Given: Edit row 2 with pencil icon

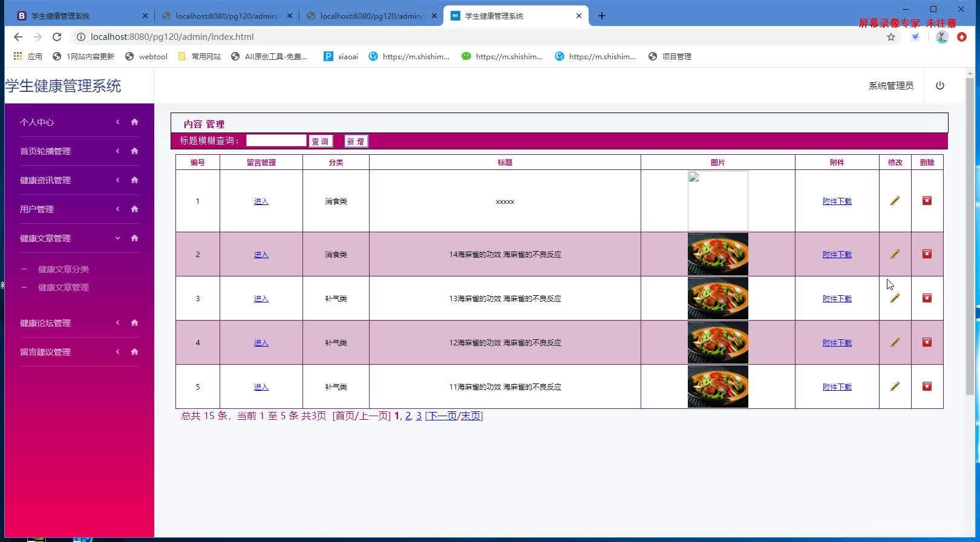Looking at the screenshot, I should (x=895, y=254).
